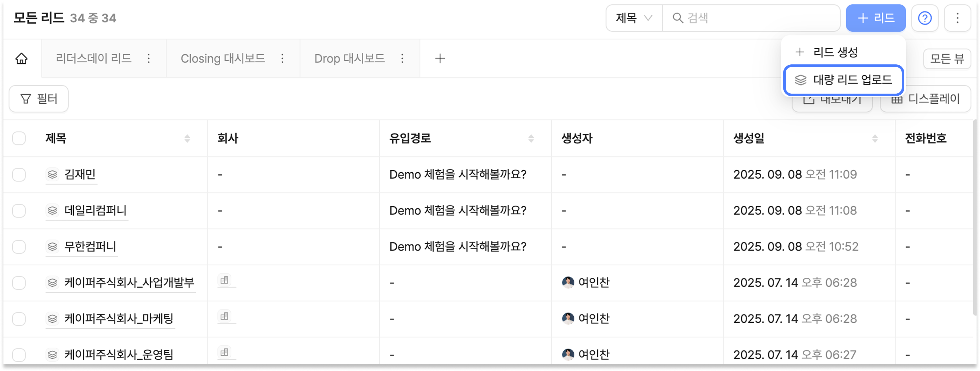980x371 pixels.
Task: Click the home view icon
Action: pyautogui.click(x=22, y=58)
